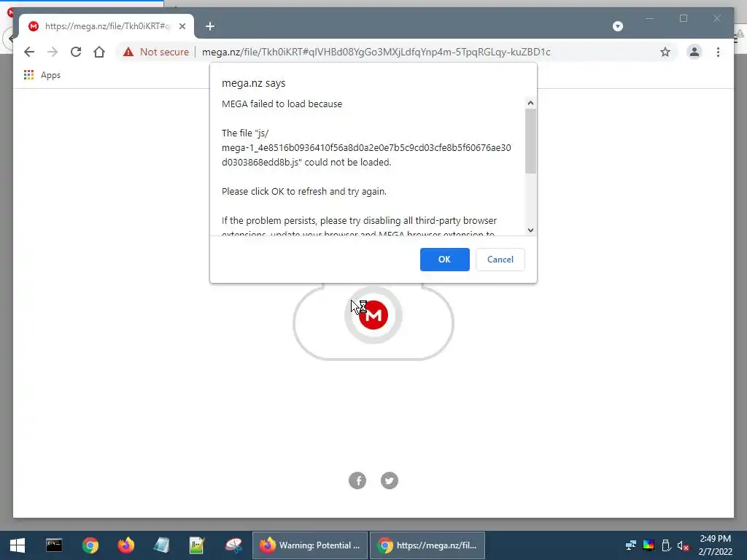Open the Apps shortcut in bookmarks bar
The width and height of the screenshot is (747, 560).
pyautogui.click(x=42, y=75)
